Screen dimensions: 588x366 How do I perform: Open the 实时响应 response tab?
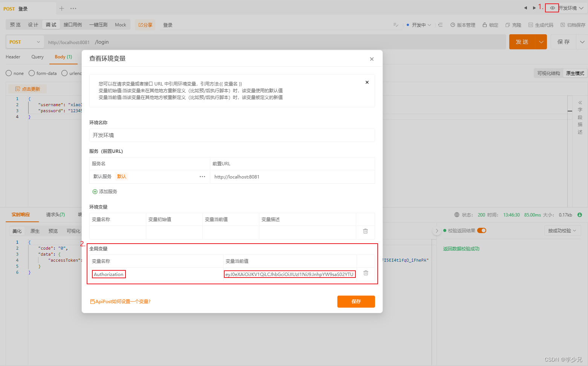point(21,214)
